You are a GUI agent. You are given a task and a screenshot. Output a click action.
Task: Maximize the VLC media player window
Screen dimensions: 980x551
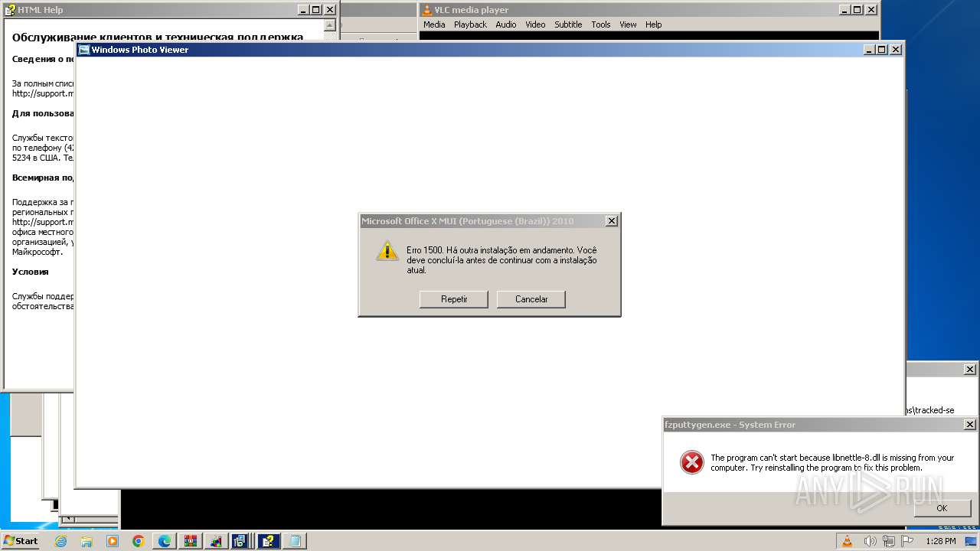click(857, 10)
